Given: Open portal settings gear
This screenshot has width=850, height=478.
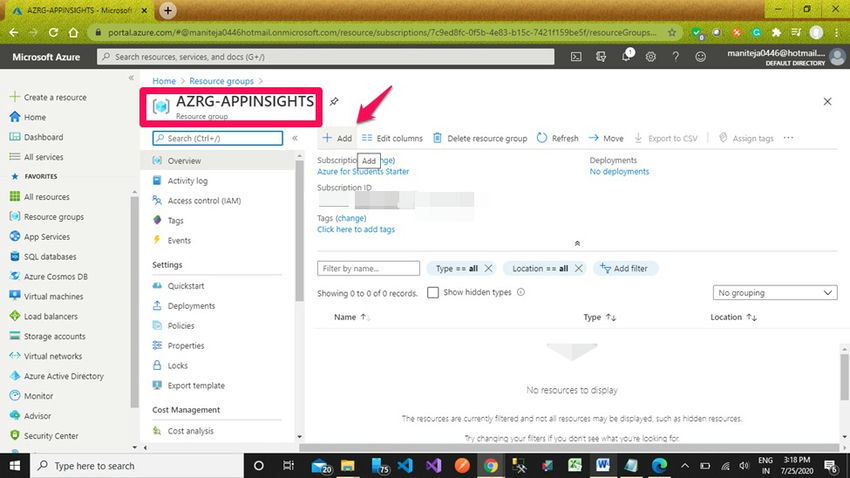Looking at the screenshot, I should pyautogui.click(x=651, y=56).
